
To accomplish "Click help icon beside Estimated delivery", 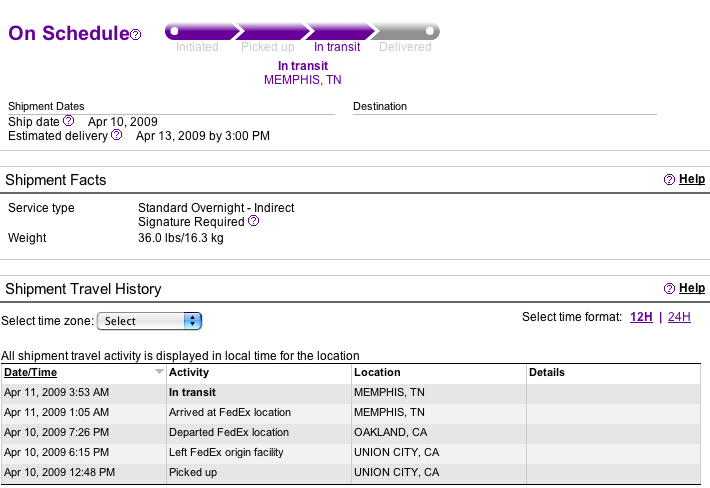I will [x=117, y=135].
